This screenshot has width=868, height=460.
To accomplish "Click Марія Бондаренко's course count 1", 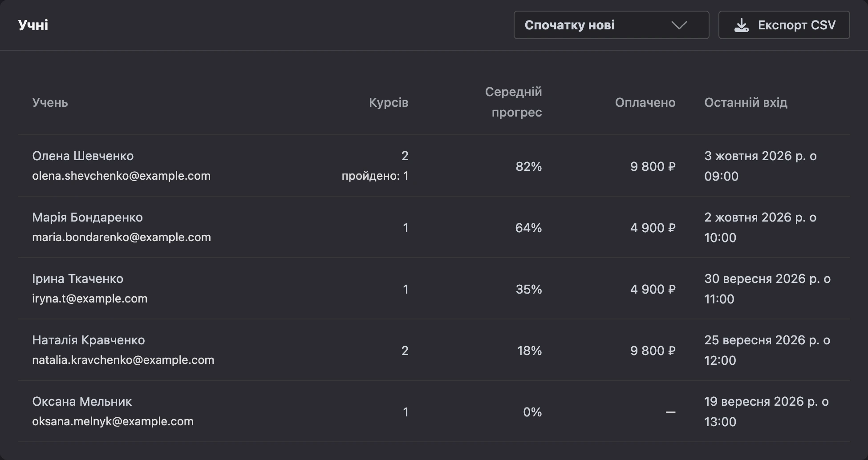I will 406,228.
